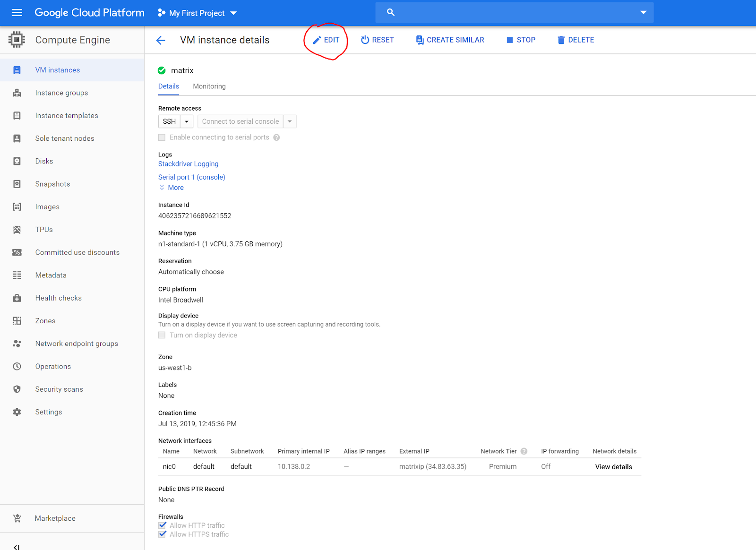Expand the More logs section
The image size is (756, 550).
pos(172,188)
